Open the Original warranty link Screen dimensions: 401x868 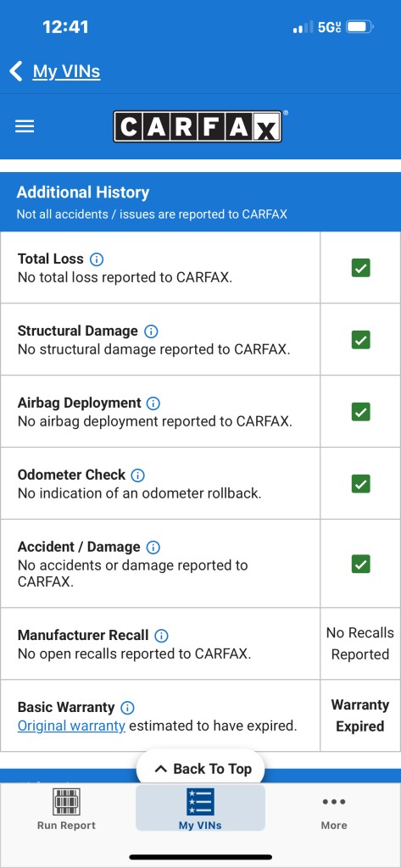pos(71,726)
